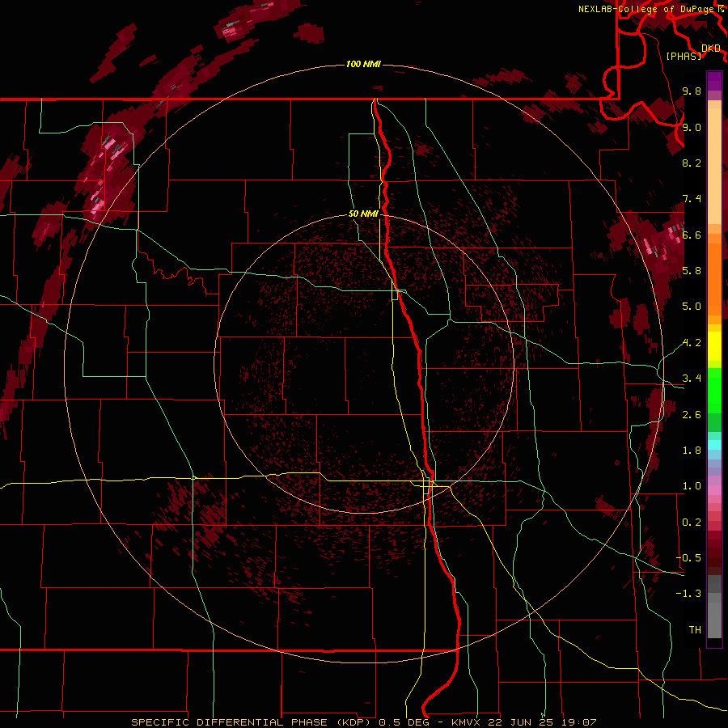728x728 pixels.
Task: Click the 9.8 value on the color scale
Action: (692, 91)
